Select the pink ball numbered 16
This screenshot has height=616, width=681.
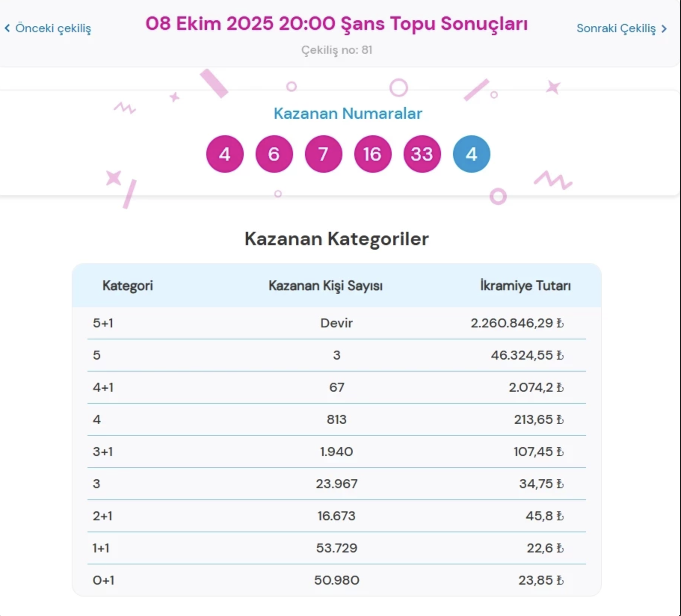coord(373,154)
